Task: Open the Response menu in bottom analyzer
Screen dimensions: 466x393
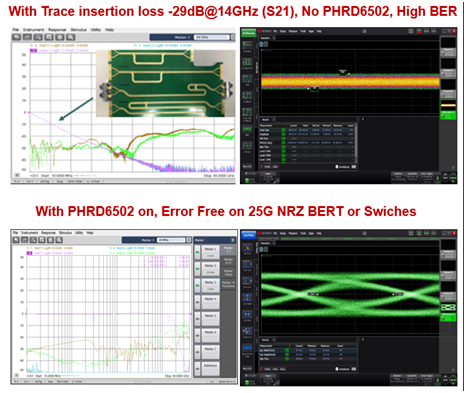Action: click(48, 232)
